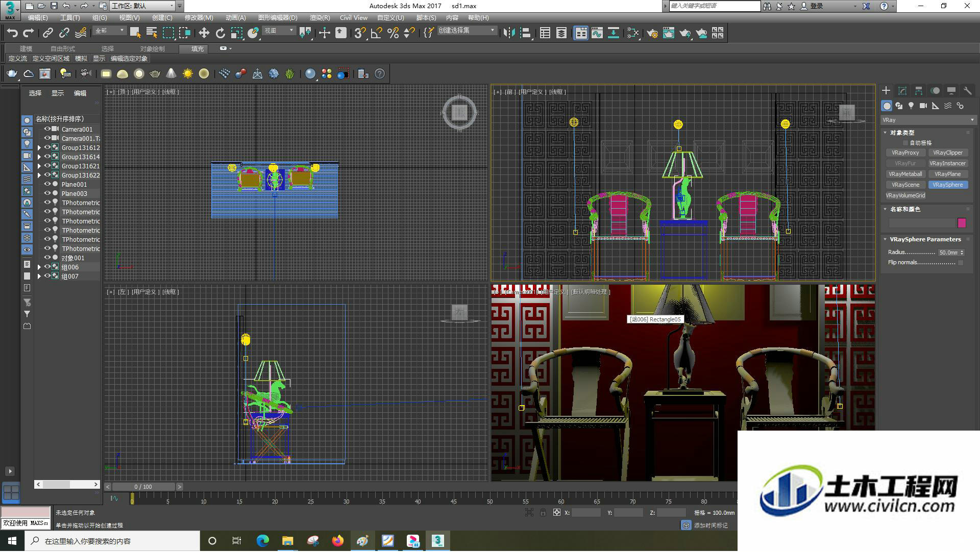Click the VRayScene button
Screen dimensions: 980x552
[x=905, y=185]
